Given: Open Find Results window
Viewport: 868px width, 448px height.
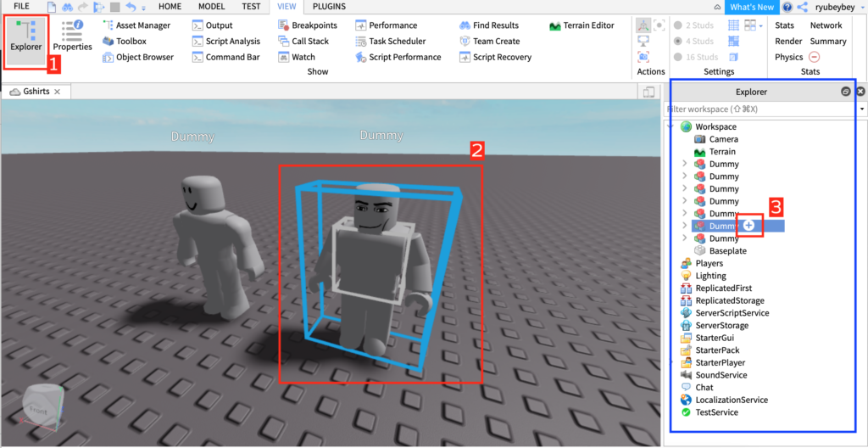Looking at the screenshot, I should 489,25.
